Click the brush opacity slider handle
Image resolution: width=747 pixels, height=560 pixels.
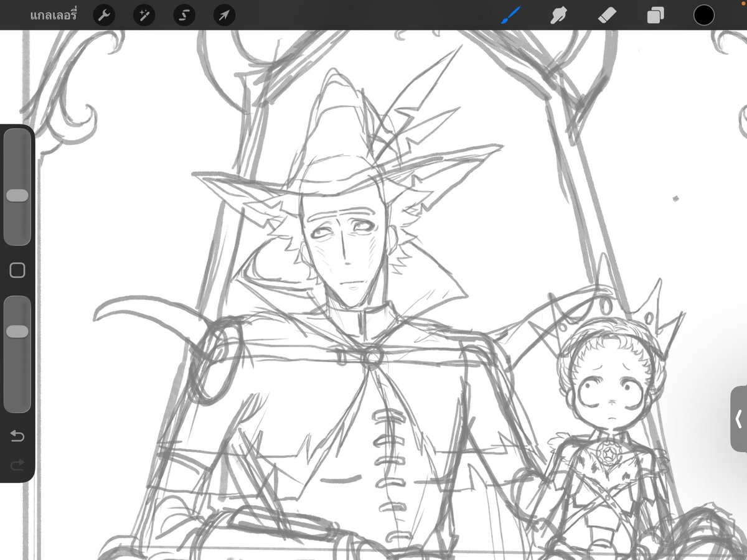coord(17,331)
